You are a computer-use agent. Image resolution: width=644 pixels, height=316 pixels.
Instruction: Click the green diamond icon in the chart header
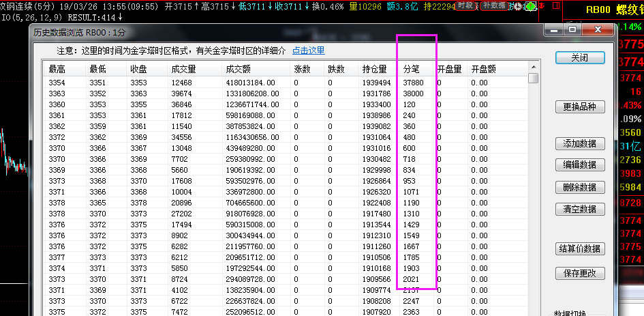tap(531, 6)
